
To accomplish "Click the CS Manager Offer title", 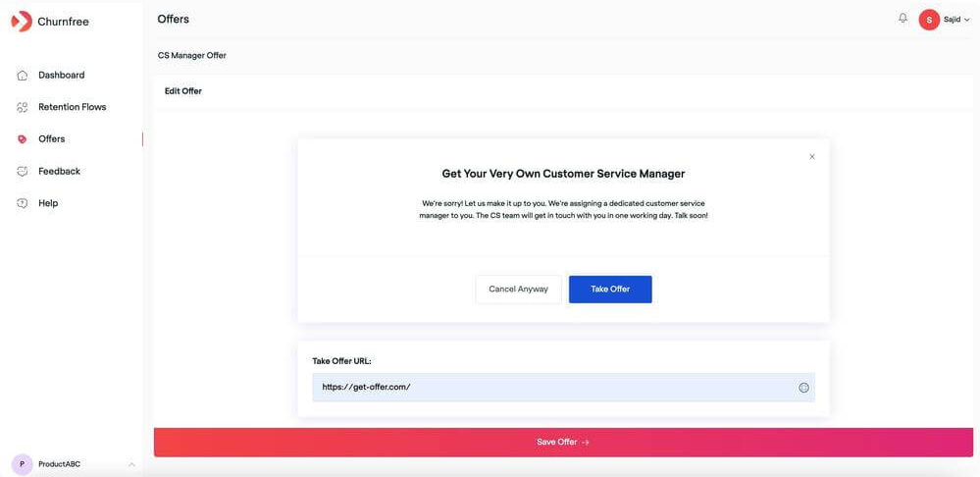I will pos(192,56).
